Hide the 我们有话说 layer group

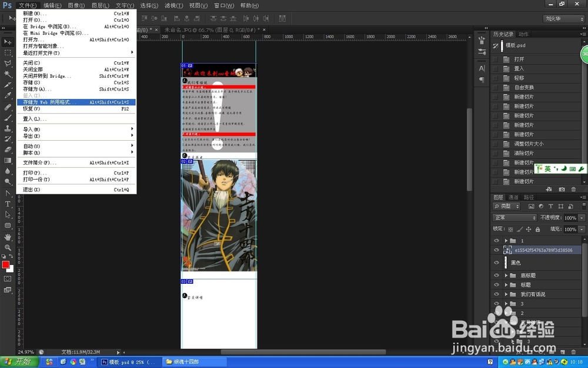tap(496, 294)
